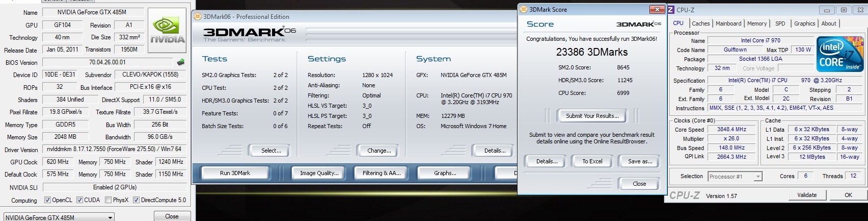Viewport: 868px width, 221px height.
Task: Click the BIOS Version field 70.04.26.00.01
Action: coord(107,62)
